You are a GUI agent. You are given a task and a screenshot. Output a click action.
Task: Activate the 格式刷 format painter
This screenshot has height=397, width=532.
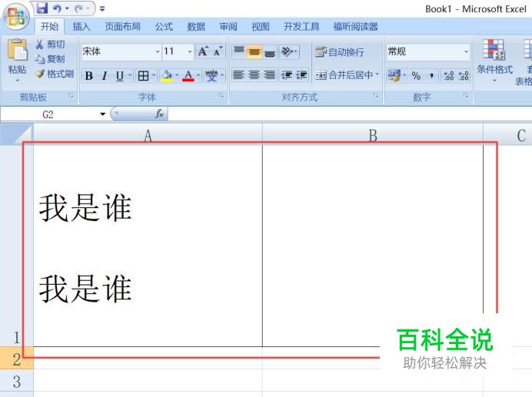55,74
